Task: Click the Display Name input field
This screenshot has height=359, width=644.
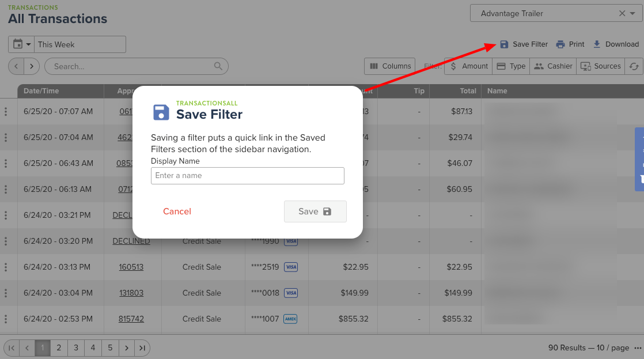Action: (x=247, y=176)
